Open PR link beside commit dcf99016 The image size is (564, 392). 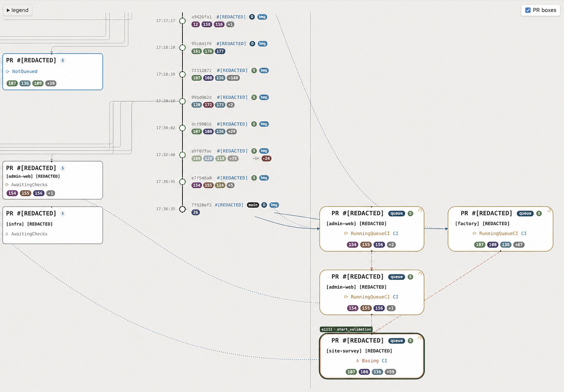232,124
